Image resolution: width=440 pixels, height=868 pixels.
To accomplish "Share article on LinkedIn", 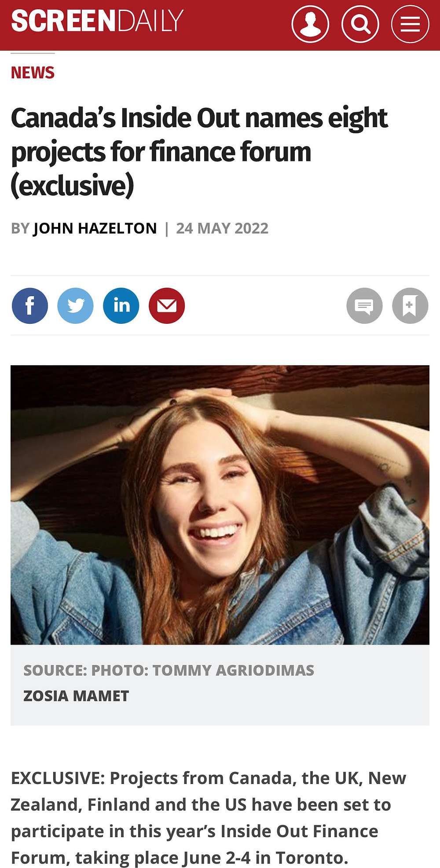I will (x=121, y=306).
